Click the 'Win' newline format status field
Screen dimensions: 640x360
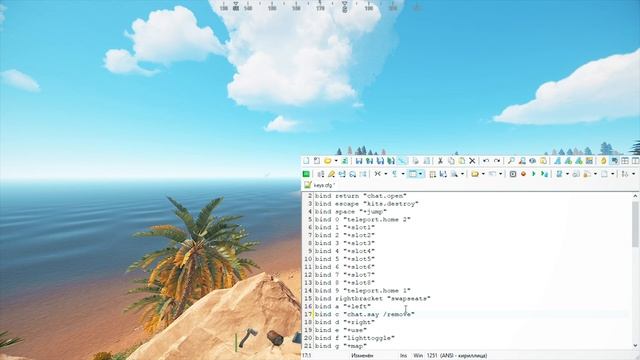tap(418, 356)
